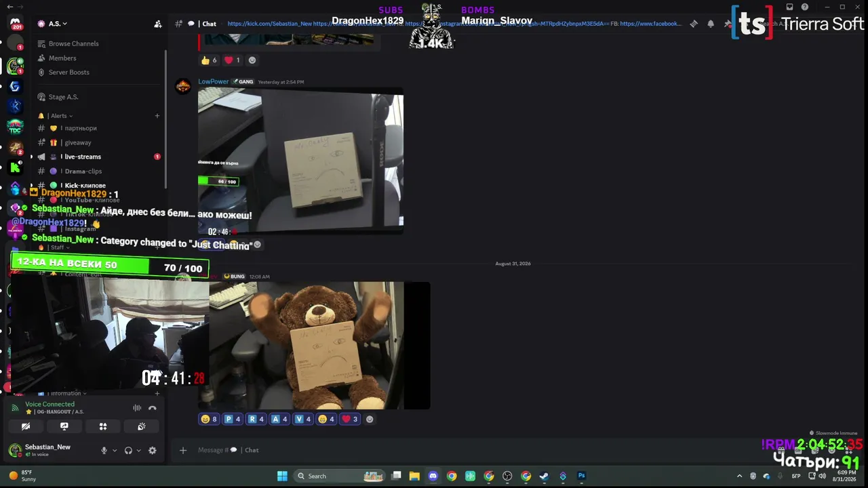Open Photoshop from the taskbar

tap(581, 476)
